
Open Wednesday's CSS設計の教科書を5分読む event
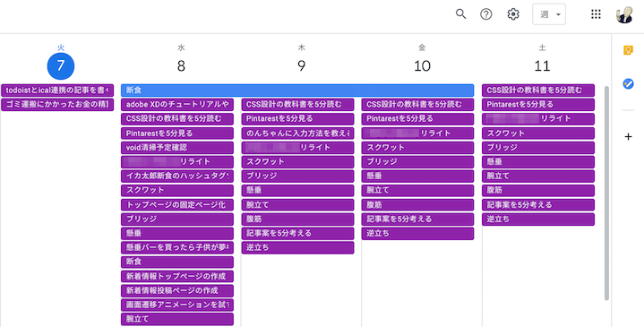177,119
